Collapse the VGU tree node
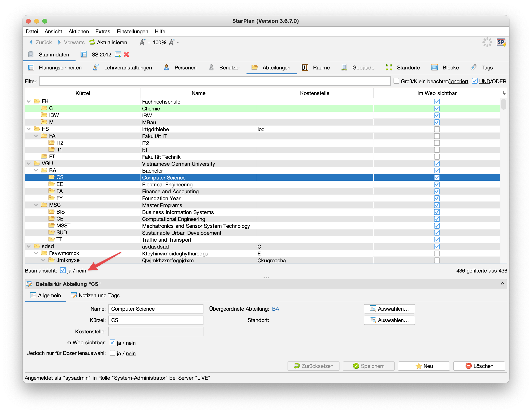532x413 pixels. 29,163
